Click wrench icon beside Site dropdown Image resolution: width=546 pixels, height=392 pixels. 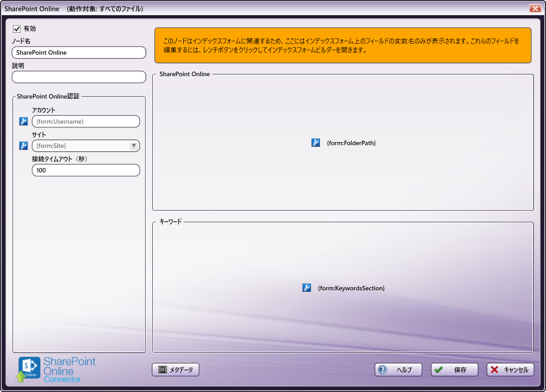point(24,146)
